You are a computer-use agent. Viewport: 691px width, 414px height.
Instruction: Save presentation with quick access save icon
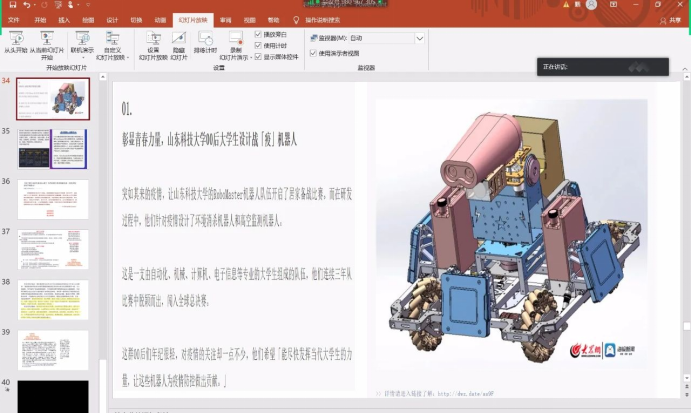point(12,5)
